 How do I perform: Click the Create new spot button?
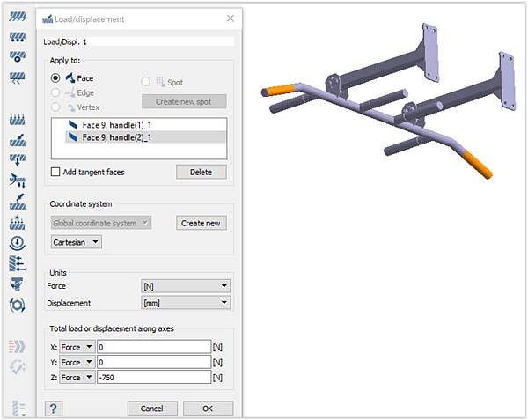pos(184,101)
